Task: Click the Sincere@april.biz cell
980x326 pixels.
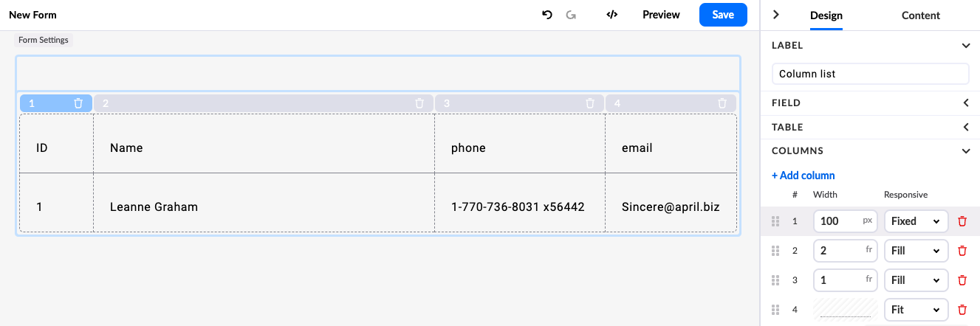Action: [671, 203]
